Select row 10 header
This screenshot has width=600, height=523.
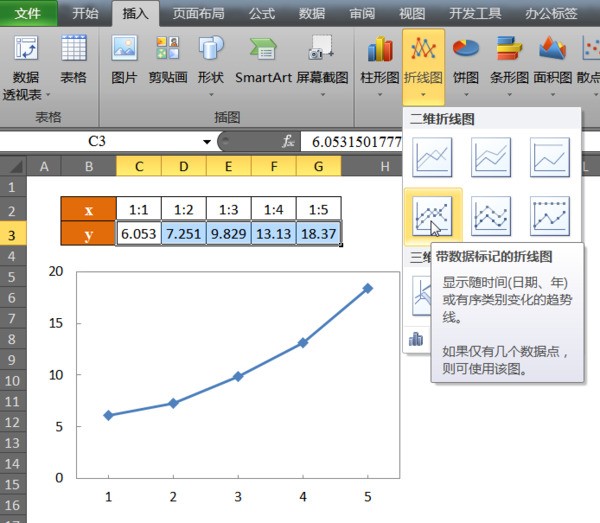(x=12, y=381)
